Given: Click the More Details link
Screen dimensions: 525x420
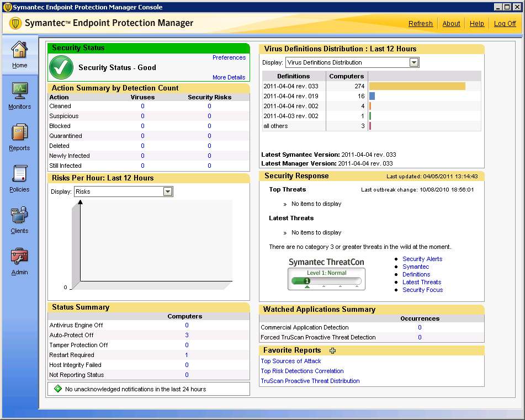Looking at the screenshot, I should 229,77.
